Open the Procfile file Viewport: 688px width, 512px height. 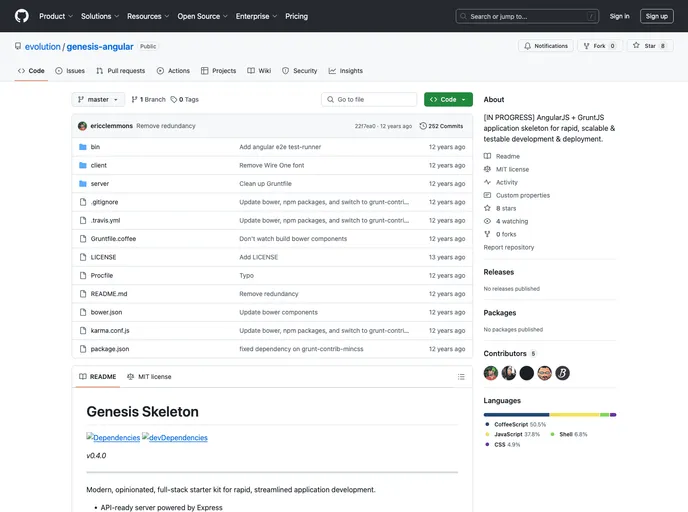coord(102,276)
